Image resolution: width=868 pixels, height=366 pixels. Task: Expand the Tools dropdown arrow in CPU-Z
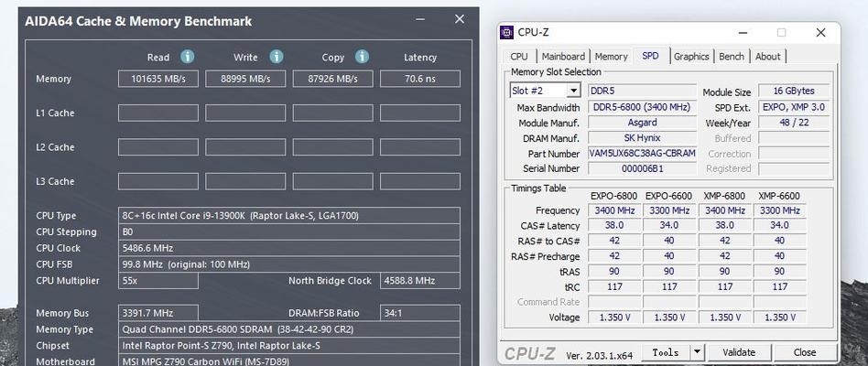pyautogui.click(x=697, y=351)
